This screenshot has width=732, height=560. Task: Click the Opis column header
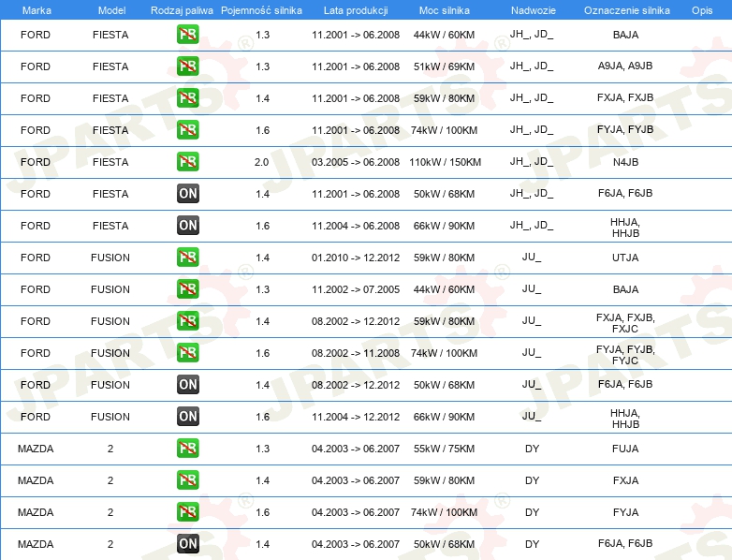click(702, 10)
